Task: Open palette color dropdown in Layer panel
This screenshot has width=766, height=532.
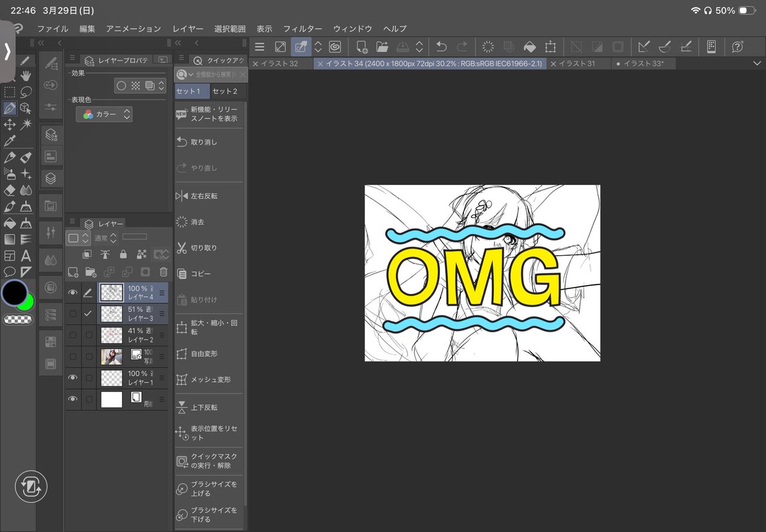Action: [x=78, y=238]
